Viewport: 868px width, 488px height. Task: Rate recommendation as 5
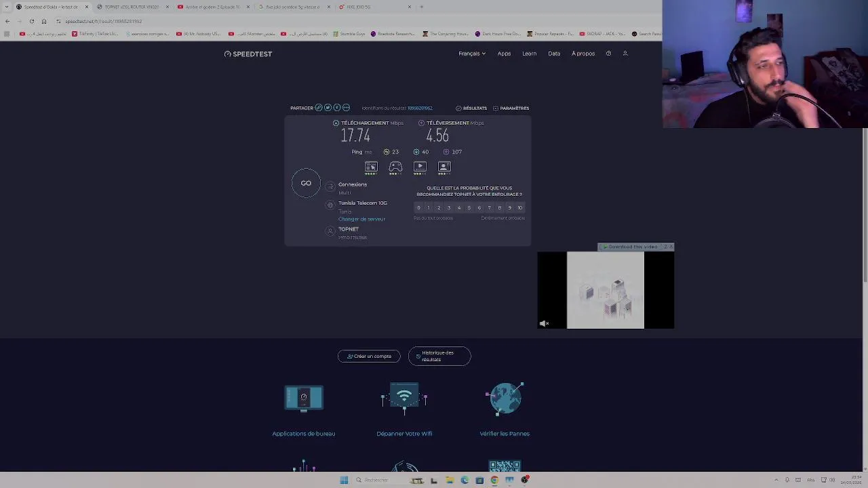pyautogui.click(x=469, y=208)
